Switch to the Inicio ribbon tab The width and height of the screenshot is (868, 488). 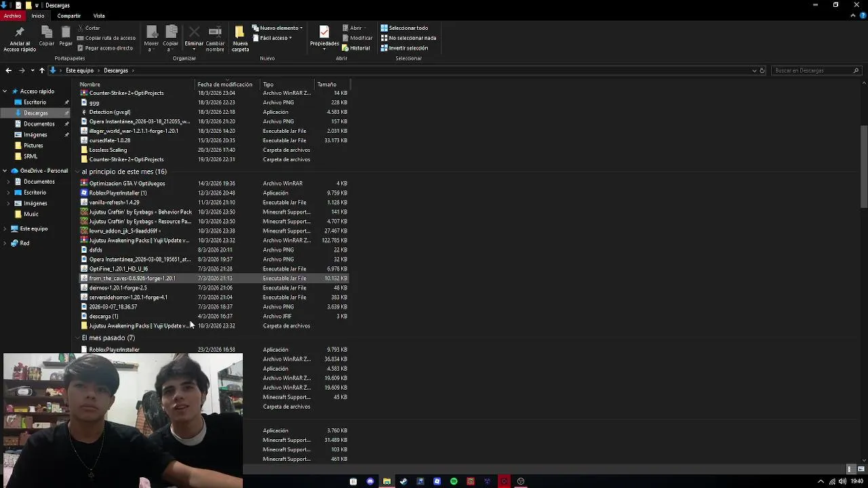point(38,16)
